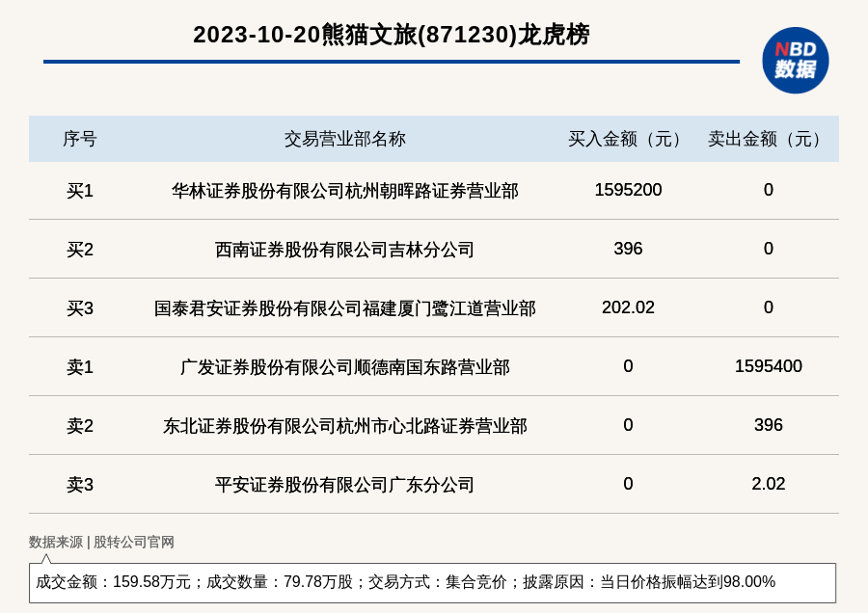Click 披露原因：当日价格振幅达到98.00%
Screen dimensions: 868x613
click(x=649, y=582)
